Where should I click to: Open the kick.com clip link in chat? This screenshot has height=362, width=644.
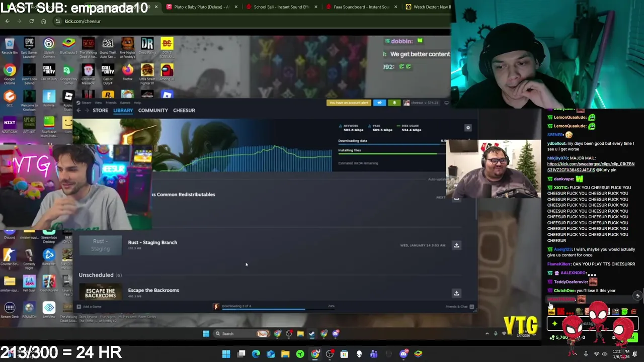591,167
